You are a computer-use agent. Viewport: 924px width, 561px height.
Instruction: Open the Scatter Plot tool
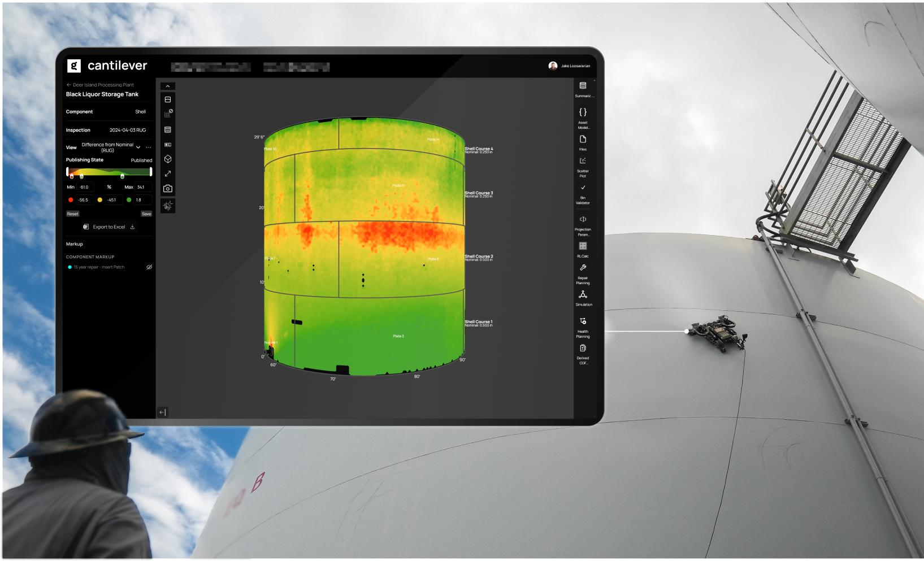click(x=583, y=161)
